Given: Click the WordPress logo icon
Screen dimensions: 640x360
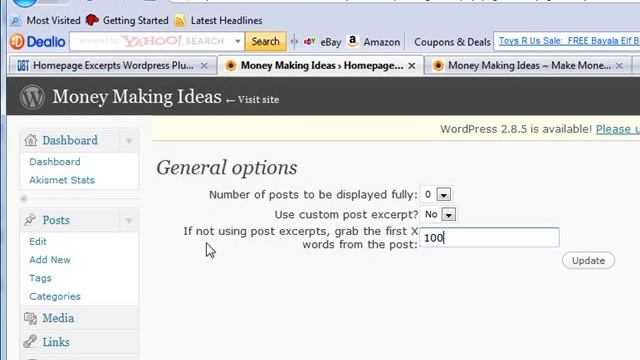Looking at the screenshot, I should tap(32, 97).
